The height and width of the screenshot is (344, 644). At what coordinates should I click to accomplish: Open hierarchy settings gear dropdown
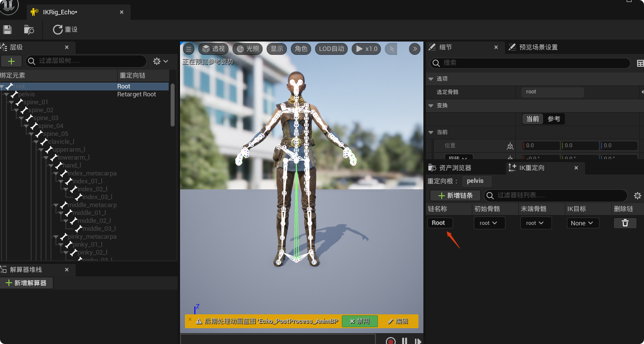coord(161,61)
